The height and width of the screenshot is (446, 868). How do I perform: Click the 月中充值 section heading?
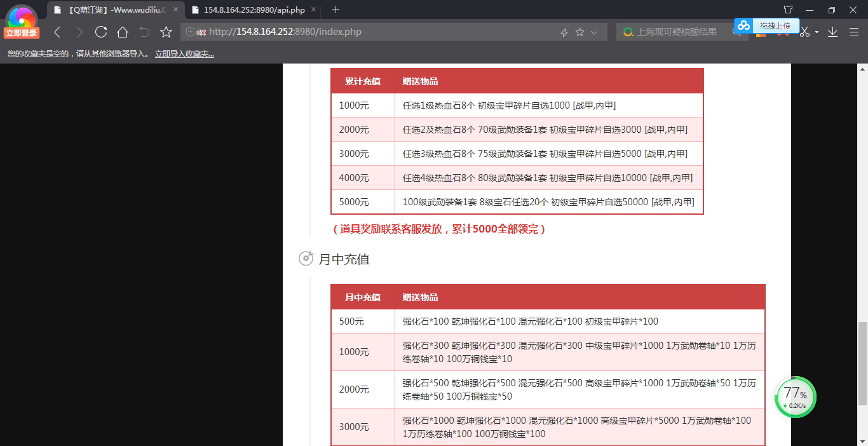(344, 259)
